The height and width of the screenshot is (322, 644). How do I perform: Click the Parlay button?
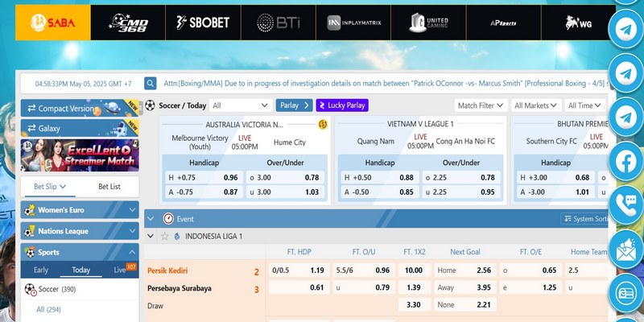[x=294, y=105]
